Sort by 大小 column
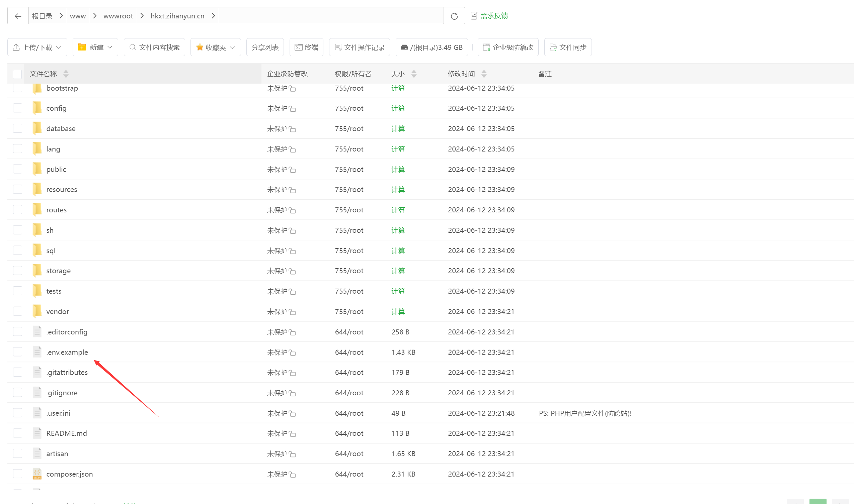854x504 pixels. point(414,74)
